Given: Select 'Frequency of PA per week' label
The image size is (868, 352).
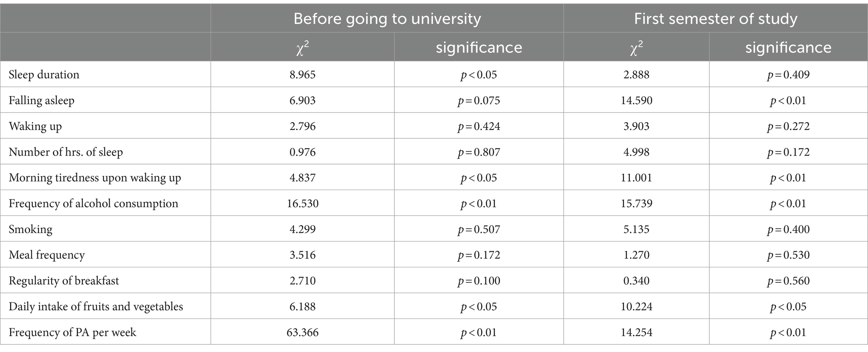Looking at the screenshot, I should tap(73, 332).
